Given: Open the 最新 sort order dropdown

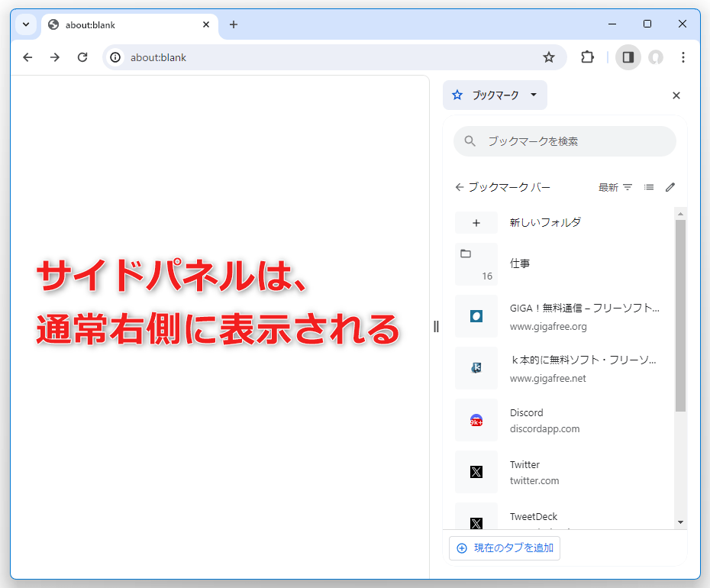Looking at the screenshot, I should coord(615,187).
